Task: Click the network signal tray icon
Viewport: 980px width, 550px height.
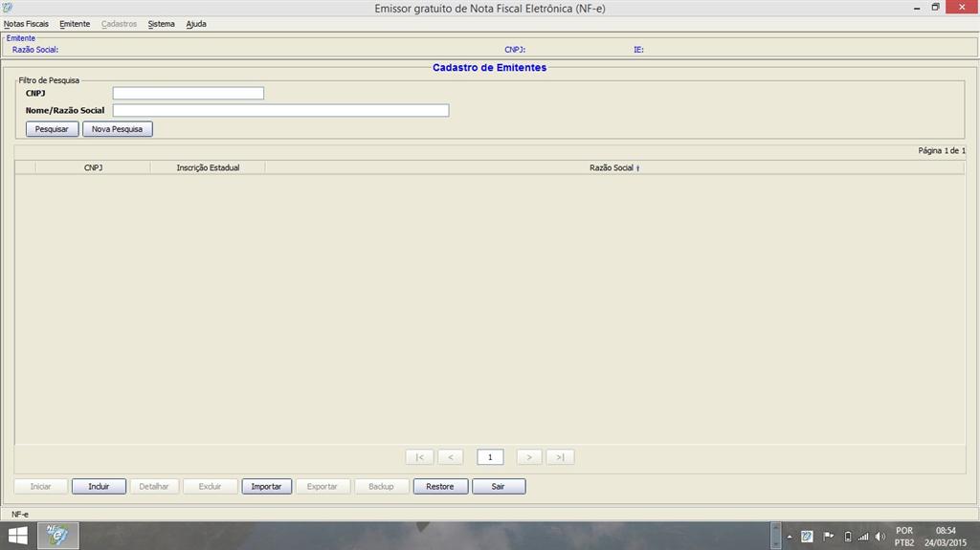Action: (863, 537)
